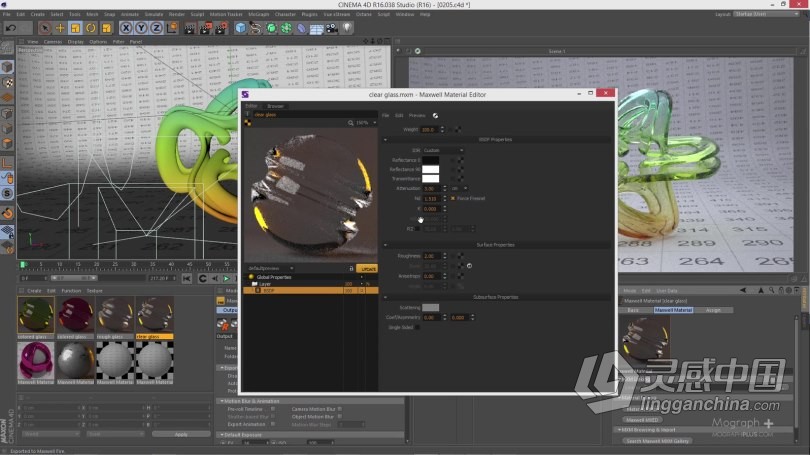Image resolution: width=810 pixels, height=455 pixels.
Task: Open the preview zoom 150% dropdown
Action: coord(366,123)
